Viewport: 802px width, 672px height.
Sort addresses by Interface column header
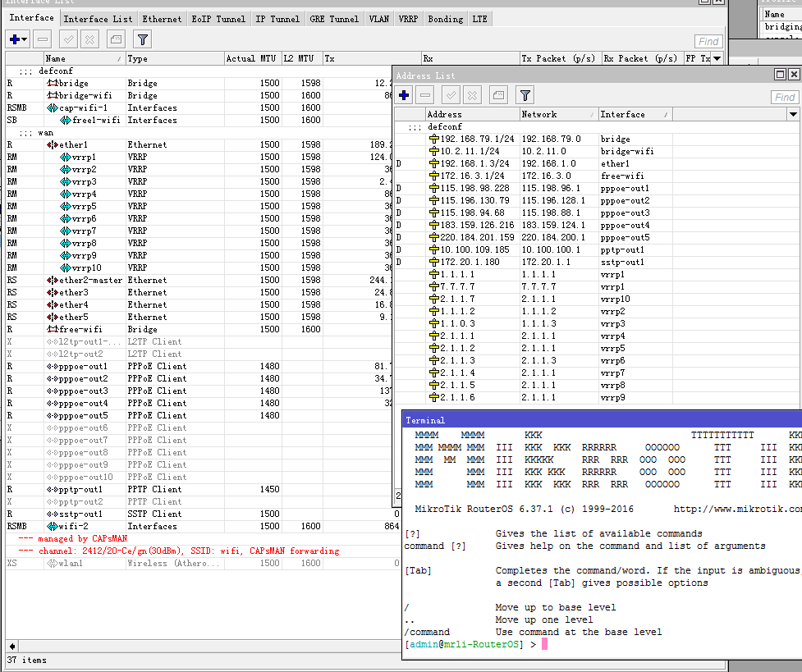tap(635, 114)
